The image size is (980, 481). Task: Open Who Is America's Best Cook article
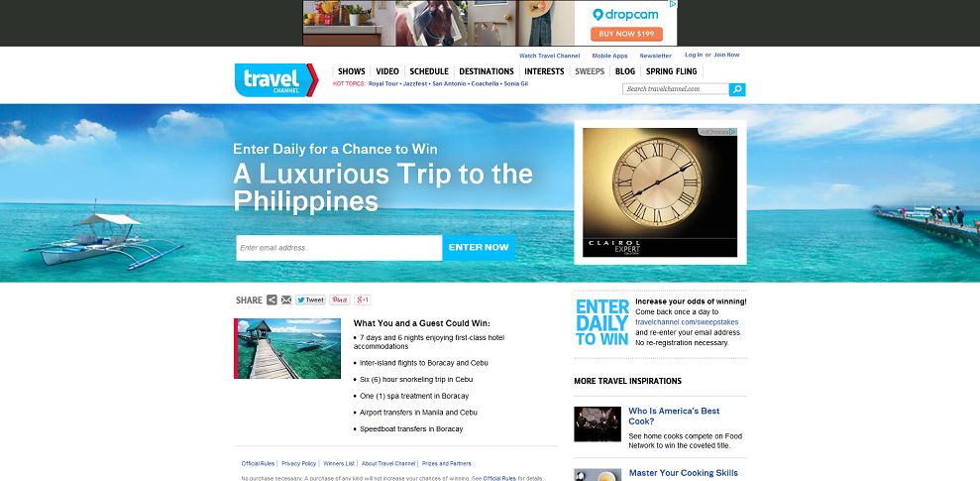tap(674, 416)
